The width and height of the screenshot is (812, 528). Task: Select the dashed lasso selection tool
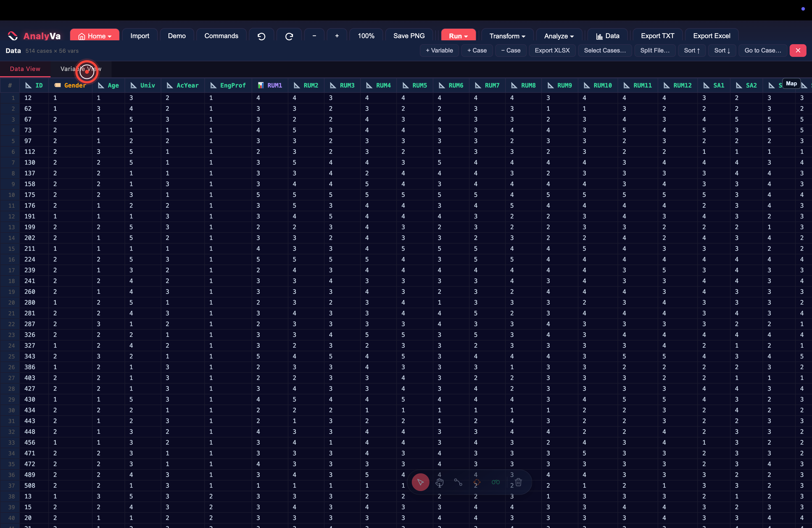click(x=477, y=482)
